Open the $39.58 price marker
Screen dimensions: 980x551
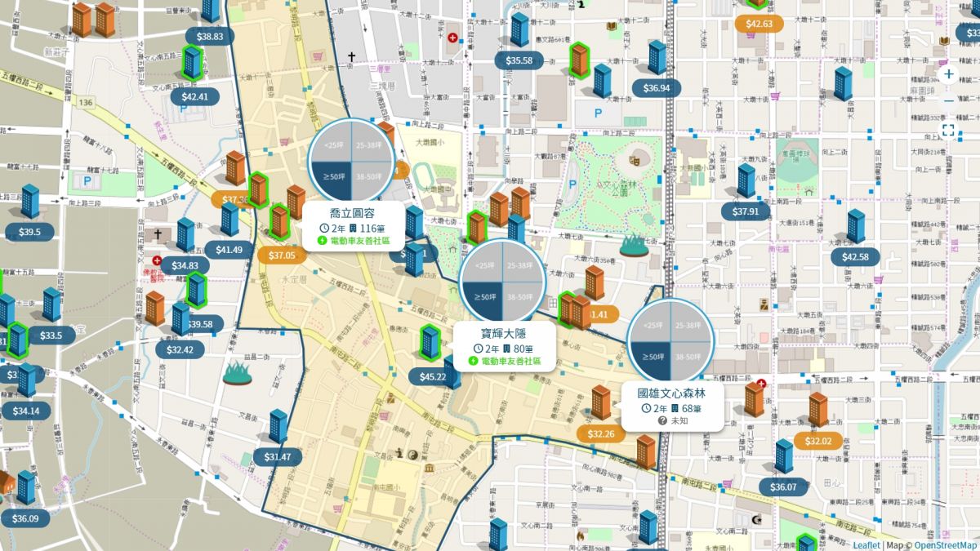pos(200,324)
